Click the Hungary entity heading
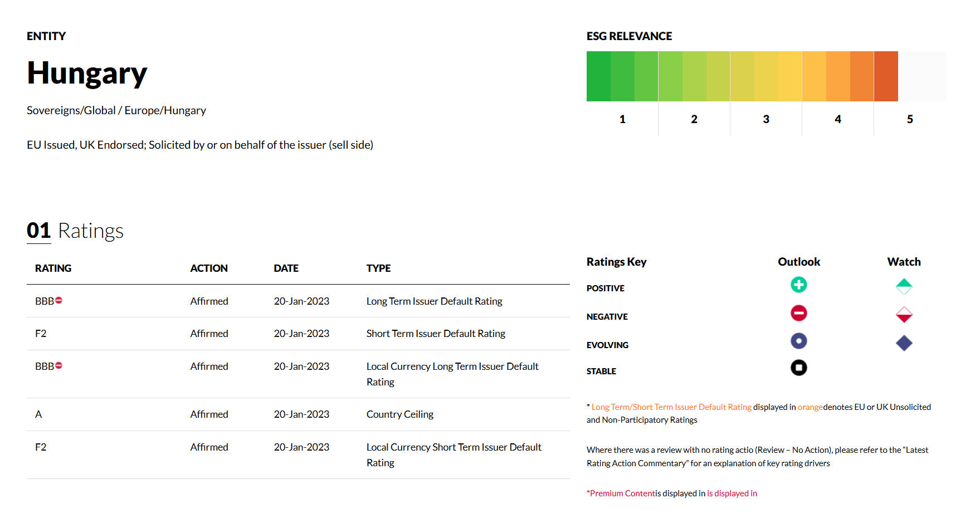 [87, 74]
